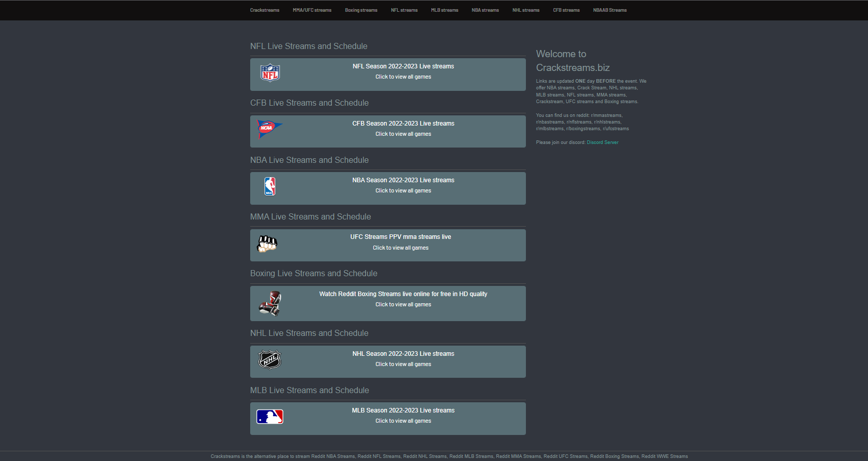
Task: Click the NFL shield logo icon
Action: 270,73
